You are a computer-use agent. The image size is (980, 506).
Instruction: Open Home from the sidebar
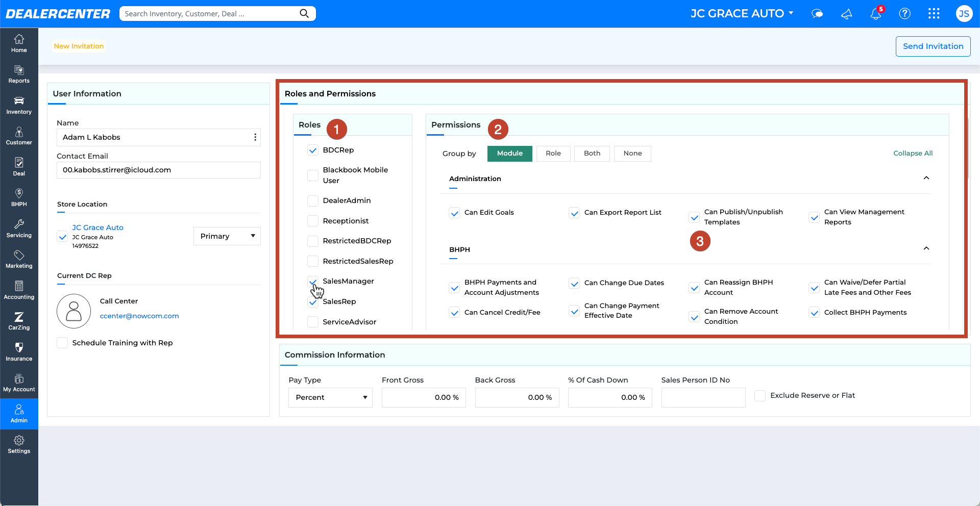tap(19, 43)
